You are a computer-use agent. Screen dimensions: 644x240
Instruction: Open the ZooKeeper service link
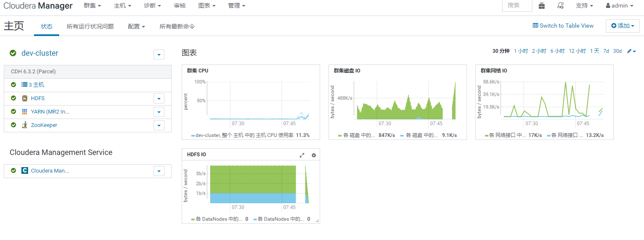pos(44,125)
